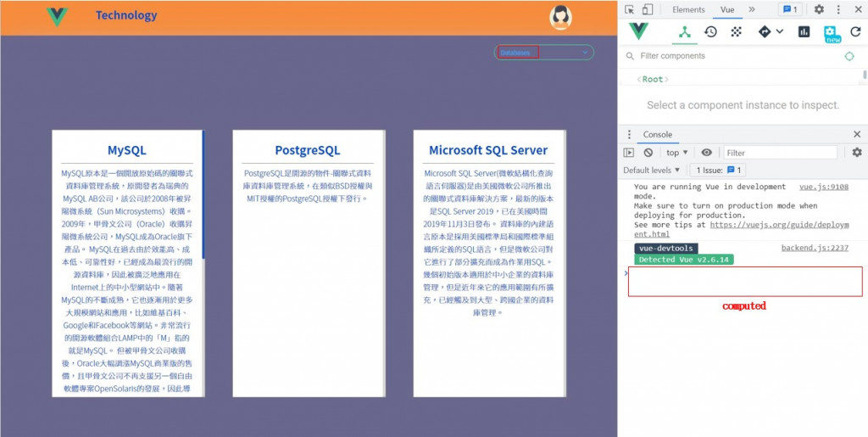The image size is (868, 437).
Task: Click the Vue logo in page header
Action: pyautogui.click(x=57, y=17)
